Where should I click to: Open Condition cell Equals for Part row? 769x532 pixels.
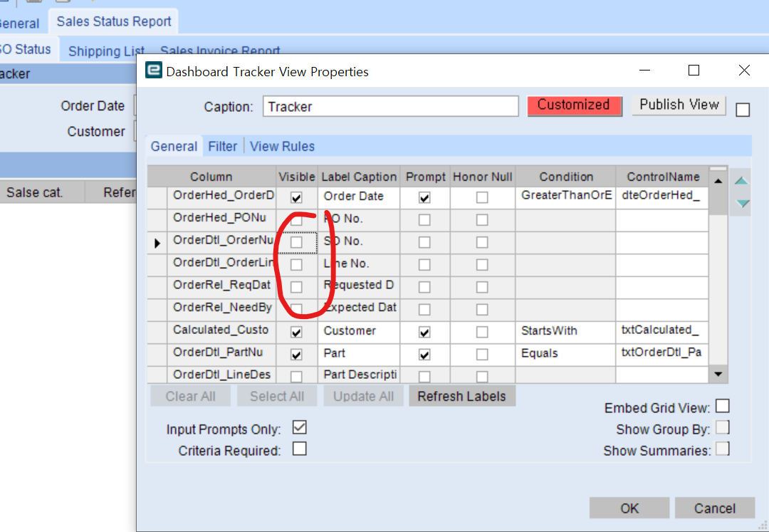tap(566, 355)
